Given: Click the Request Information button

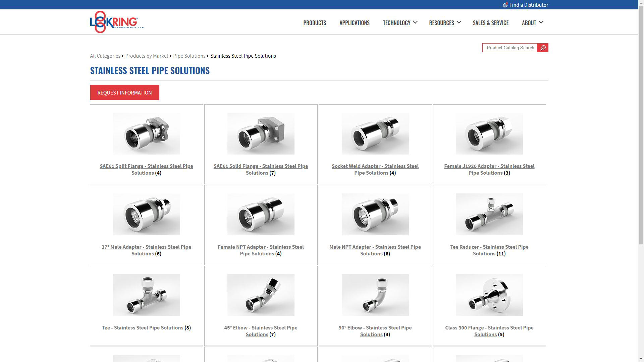Looking at the screenshot, I should tap(124, 93).
